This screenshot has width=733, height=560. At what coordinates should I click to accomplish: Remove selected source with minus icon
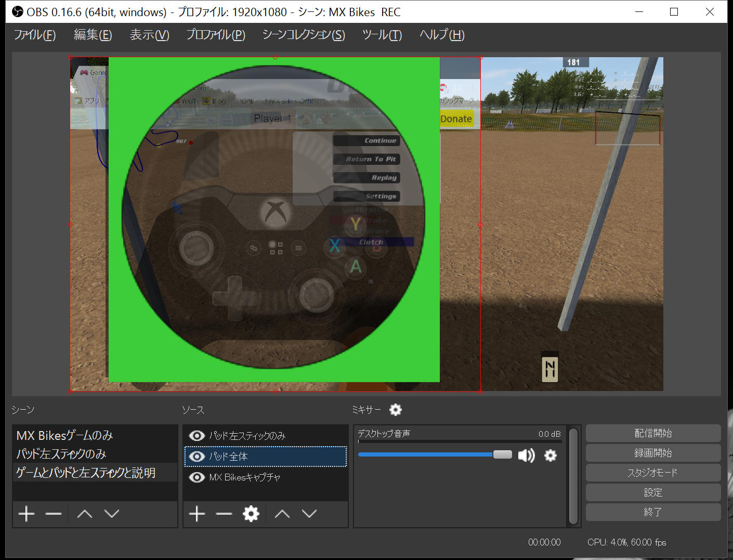(224, 514)
